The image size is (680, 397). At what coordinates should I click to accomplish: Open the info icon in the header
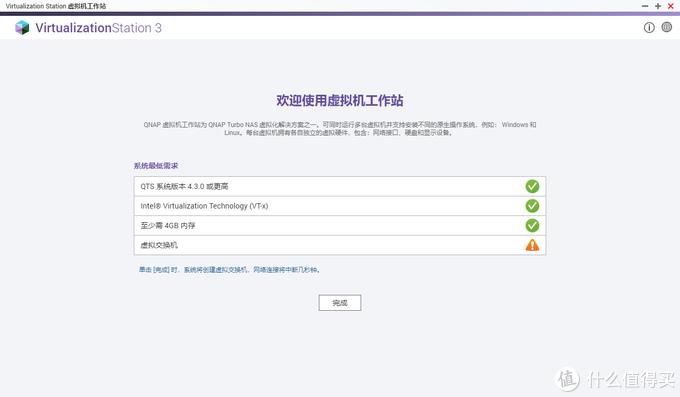point(649,28)
